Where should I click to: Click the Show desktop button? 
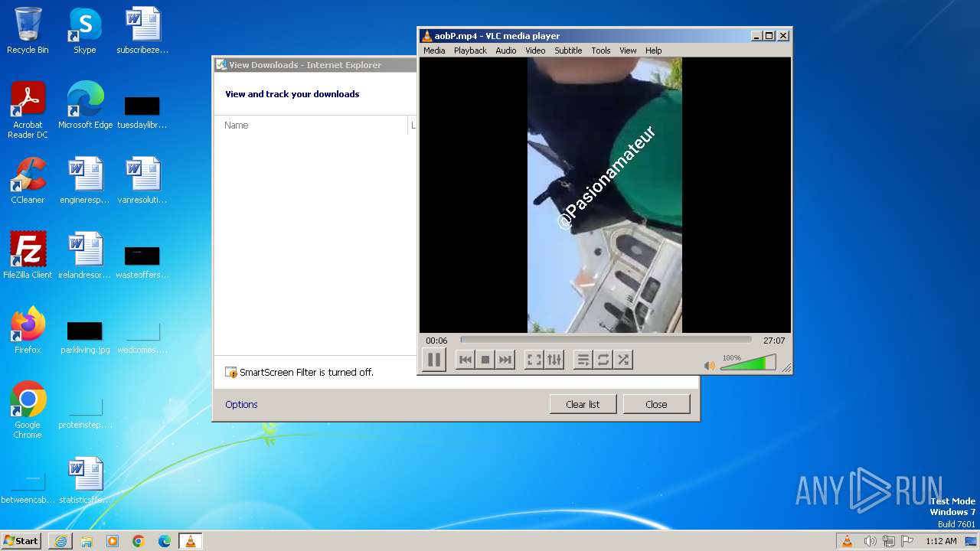click(x=972, y=541)
